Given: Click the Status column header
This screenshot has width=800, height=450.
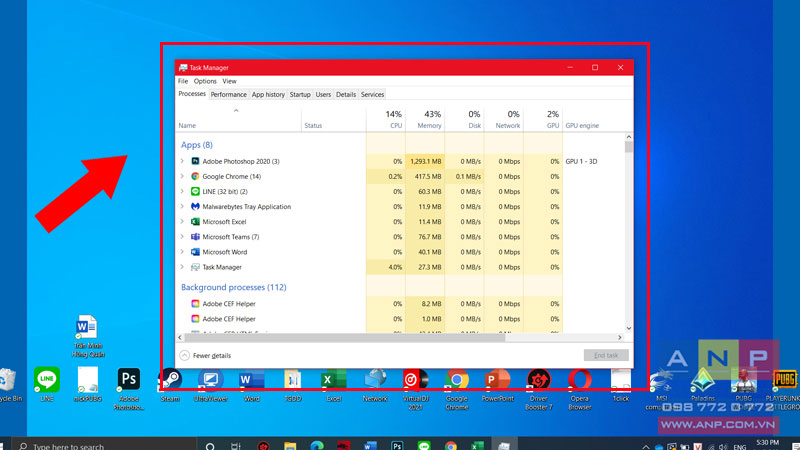Looking at the screenshot, I should click(334, 119).
